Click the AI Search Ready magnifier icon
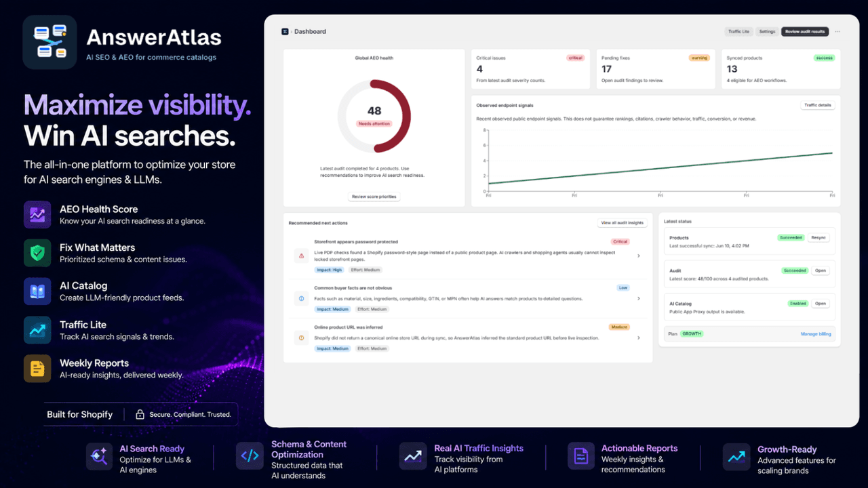This screenshot has height=488, width=868. pyautogui.click(x=99, y=456)
